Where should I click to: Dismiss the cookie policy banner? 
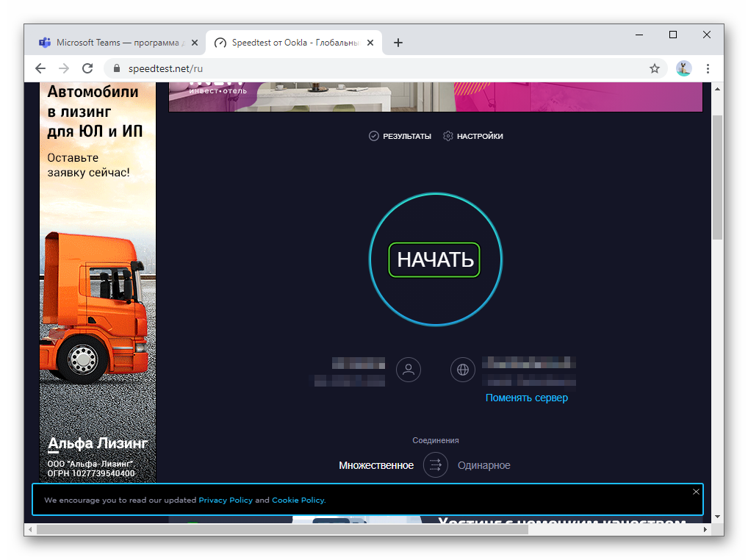click(696, 492)
